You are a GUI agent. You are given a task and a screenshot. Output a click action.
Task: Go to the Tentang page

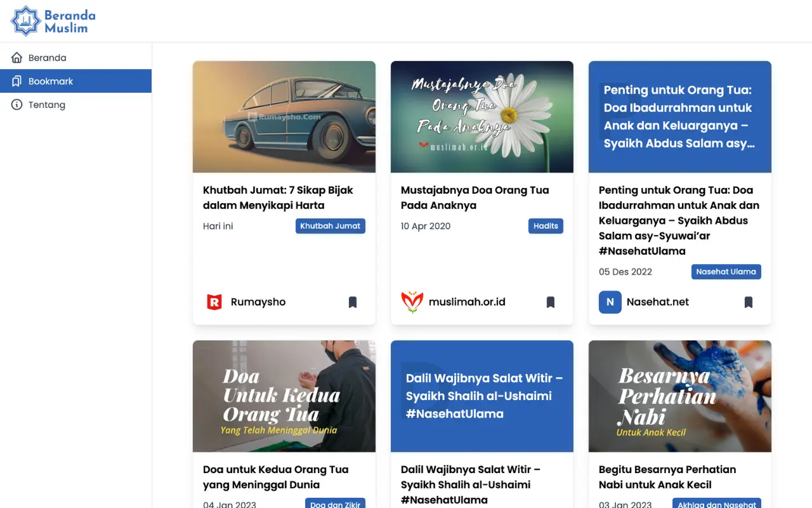[47, 105]
